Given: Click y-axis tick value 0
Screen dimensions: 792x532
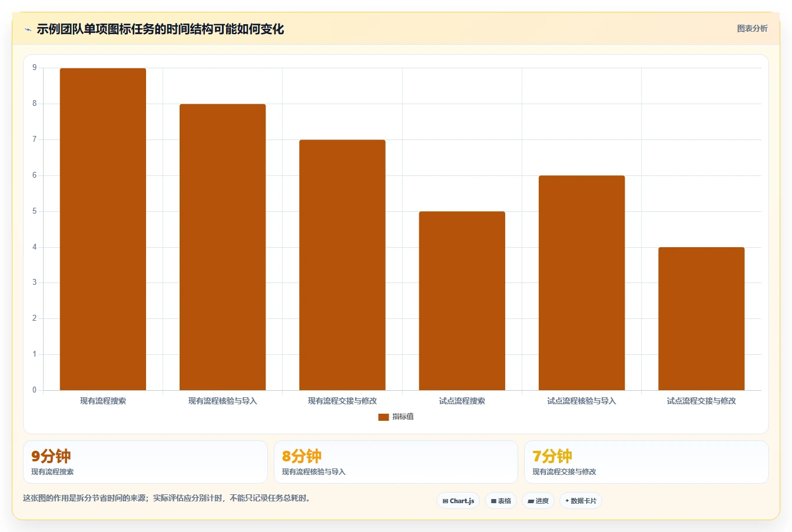Looking at the screenshot, I should click(x=34, y=390).
